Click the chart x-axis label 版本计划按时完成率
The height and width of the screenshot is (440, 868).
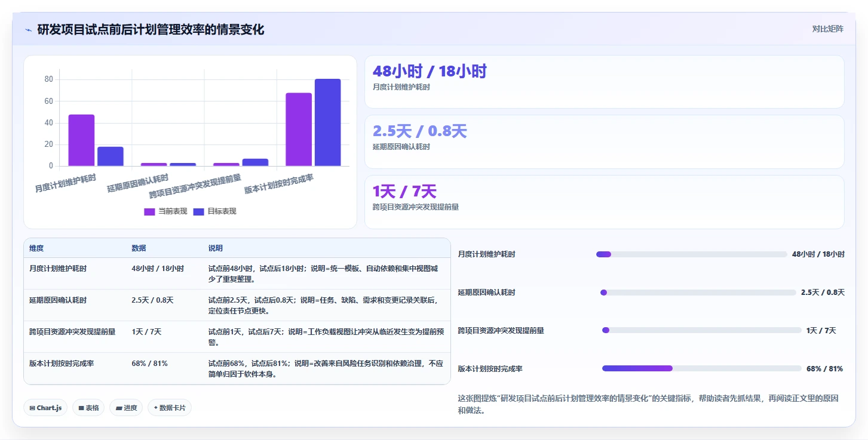(279, 184)
